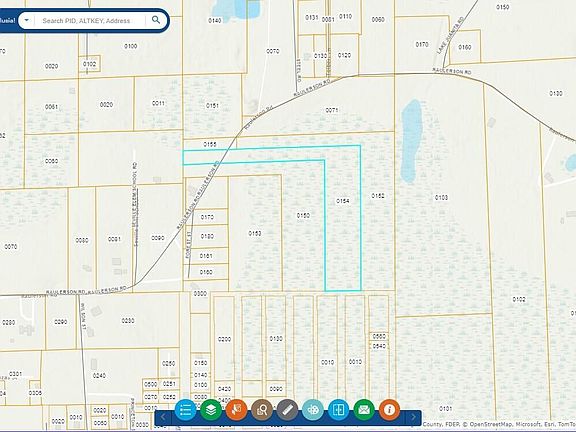Select parcel 0300

tap(200, 294)
